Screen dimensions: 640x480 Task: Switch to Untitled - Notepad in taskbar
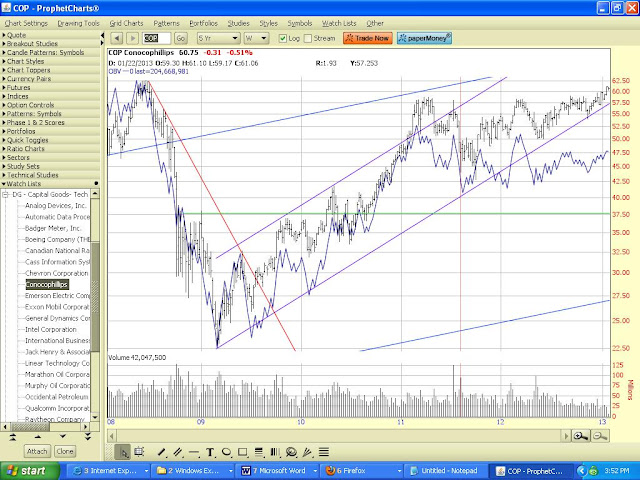[x=444, y=471]
